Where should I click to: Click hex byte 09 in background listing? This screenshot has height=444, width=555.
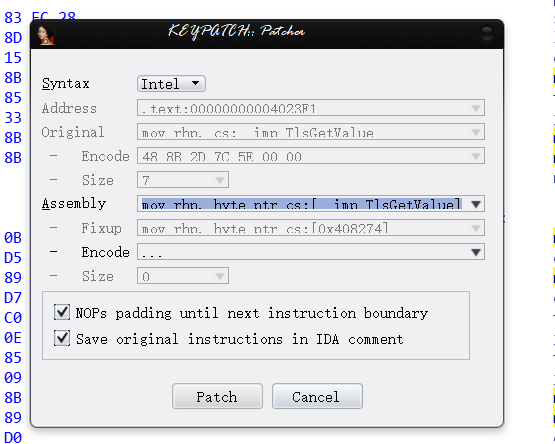(x=13, y=378)
